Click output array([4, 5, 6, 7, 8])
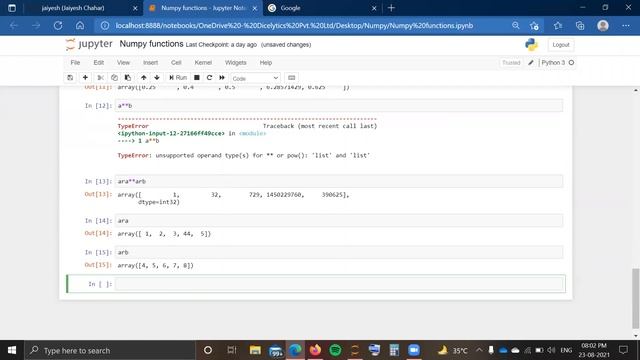640x360 pixels. point(156,265)
